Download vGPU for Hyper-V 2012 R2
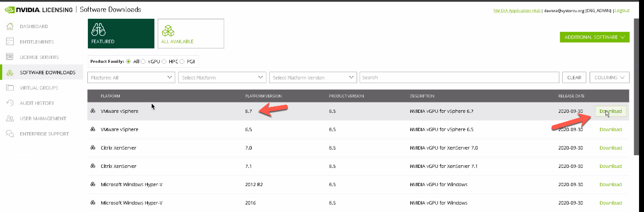 tap(610, 184)
